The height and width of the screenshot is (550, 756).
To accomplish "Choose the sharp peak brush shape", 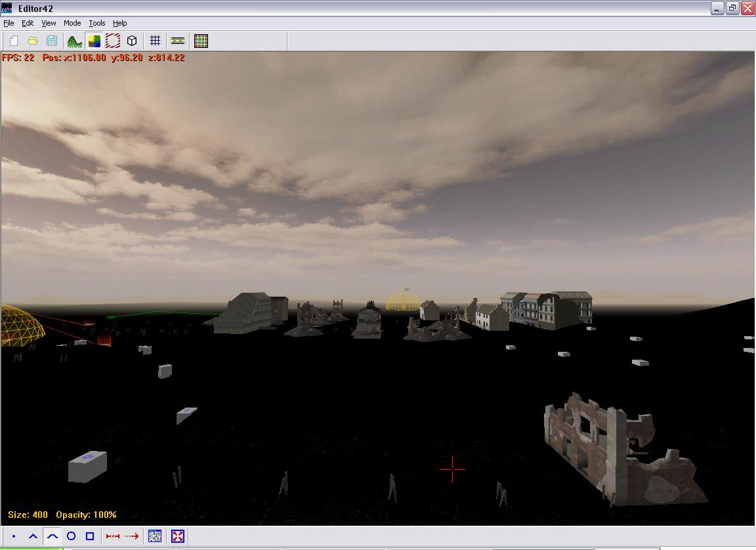I will coord(33,536).
